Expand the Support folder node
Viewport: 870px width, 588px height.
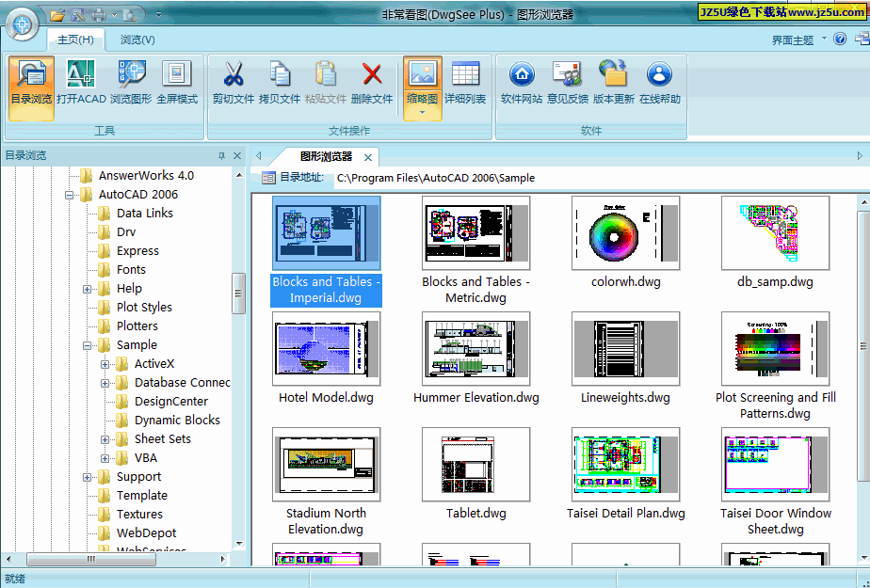point(88,478)
